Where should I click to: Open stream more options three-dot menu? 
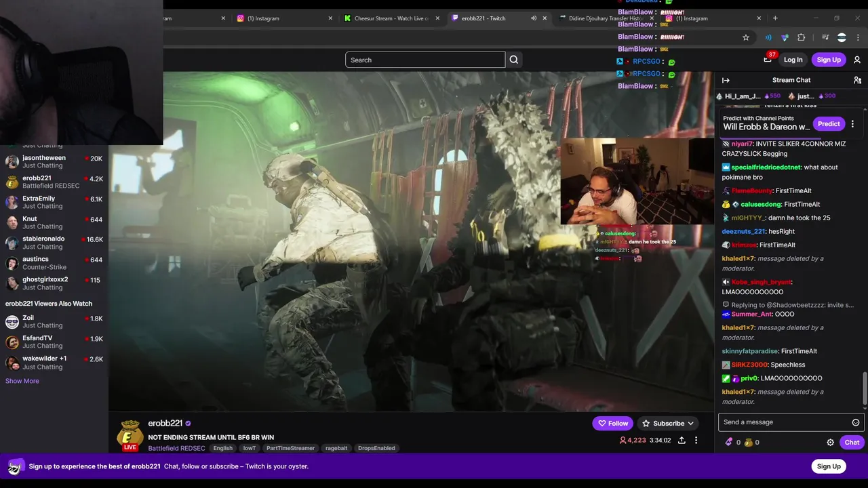coord(696,441)
